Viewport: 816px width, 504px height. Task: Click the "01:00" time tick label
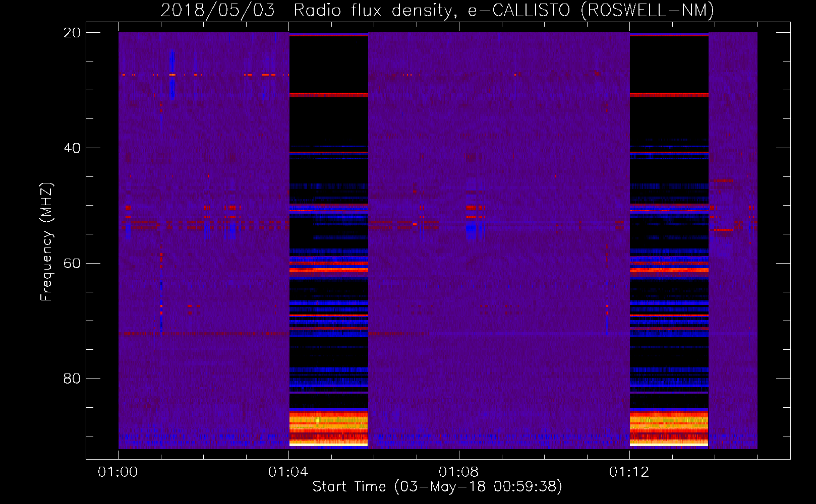[x=118, y=472]
